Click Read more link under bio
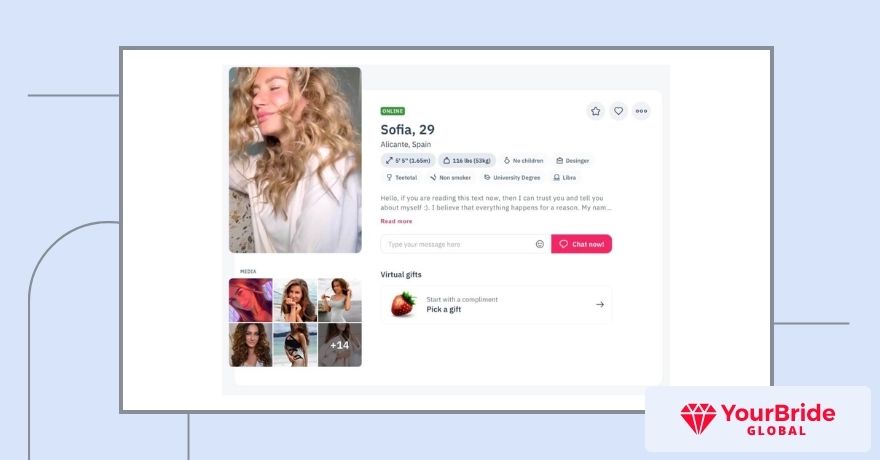 [x=396, y=221]
